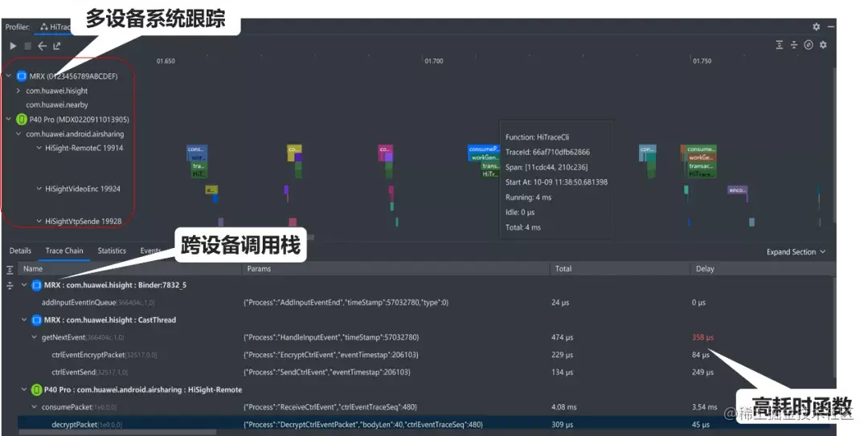Click P40 Pro green device icon in tree
Viewport: 868px width, 436px height.
22,119
